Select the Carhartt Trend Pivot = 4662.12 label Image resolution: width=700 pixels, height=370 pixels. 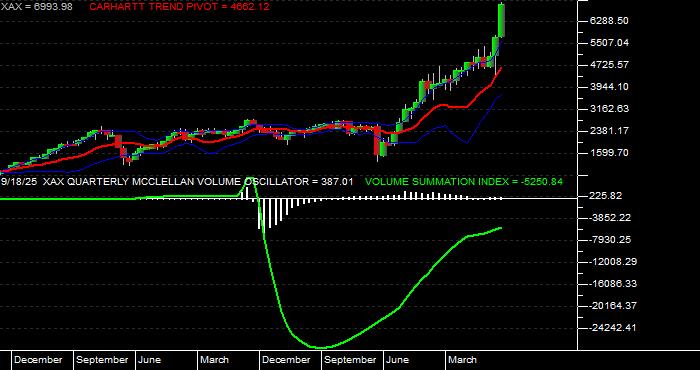[179, 6]
